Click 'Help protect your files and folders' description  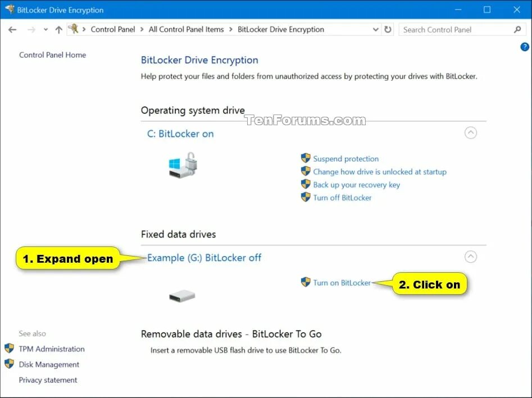(309, 76)
